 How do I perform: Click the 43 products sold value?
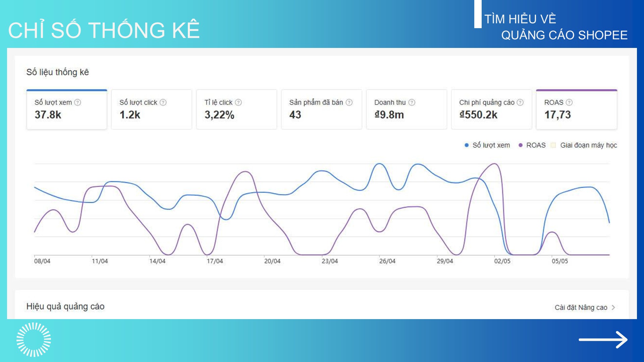tap(295, 115)
